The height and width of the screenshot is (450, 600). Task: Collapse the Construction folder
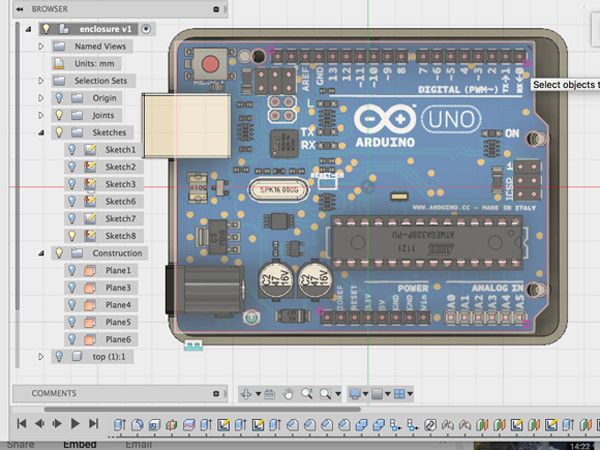[41, 253]
